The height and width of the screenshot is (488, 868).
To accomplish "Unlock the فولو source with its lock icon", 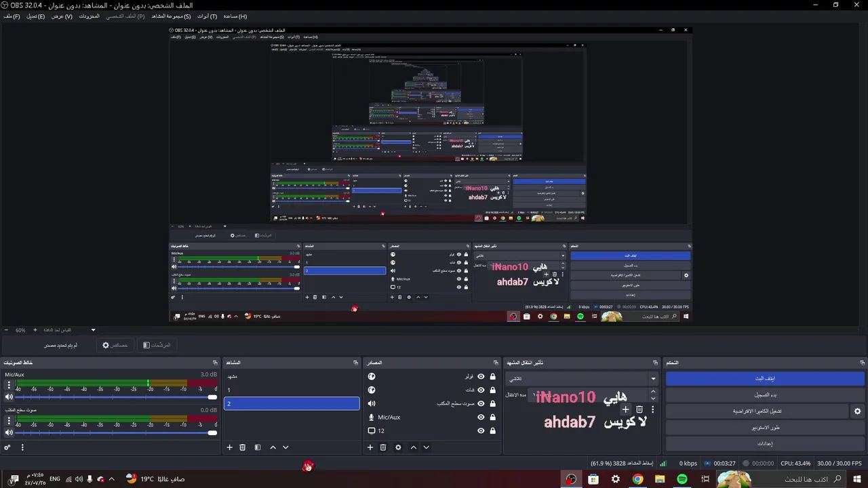I will click(x=492, y=376).
